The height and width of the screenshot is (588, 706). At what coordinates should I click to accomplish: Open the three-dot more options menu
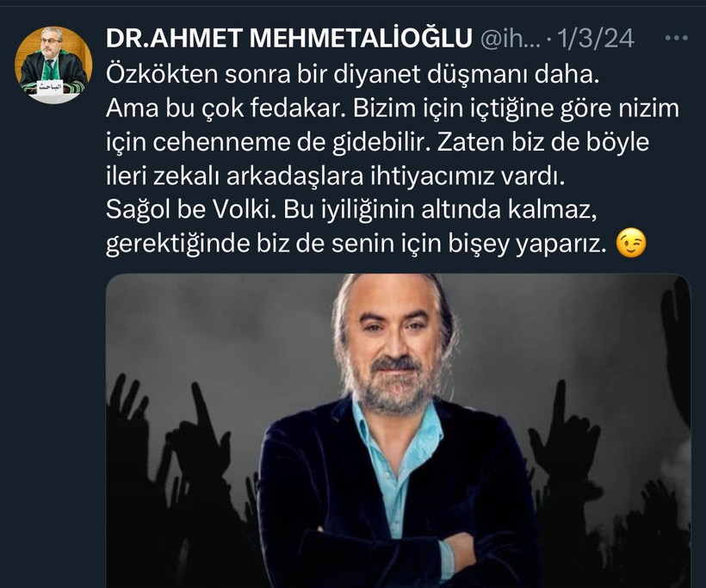pos(676,38)
